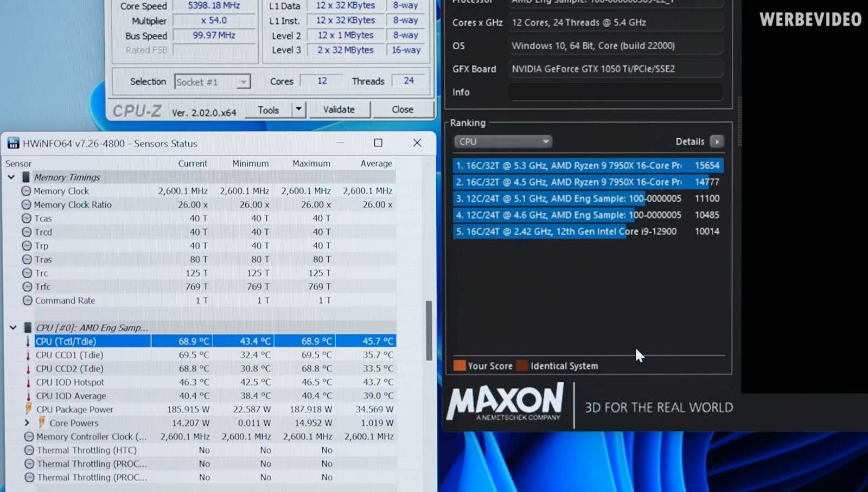Click the Maximum column header in HWiNFO

[311, 163]
